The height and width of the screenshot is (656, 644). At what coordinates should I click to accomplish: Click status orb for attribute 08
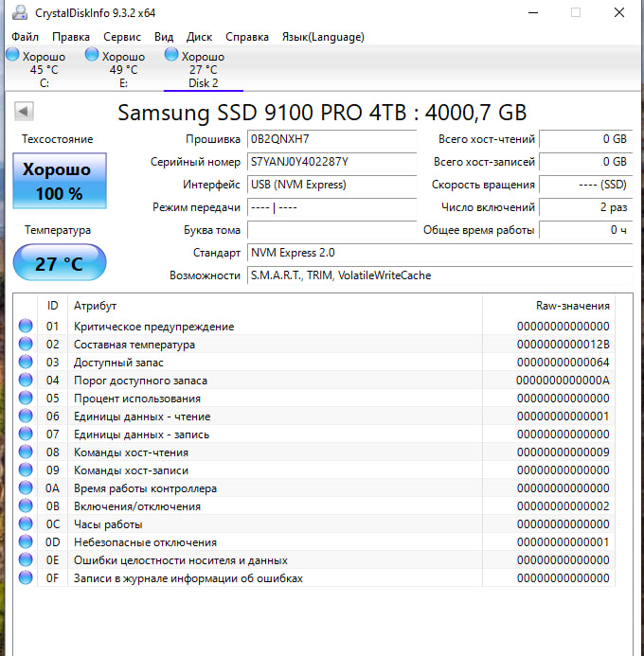[26, 452]
